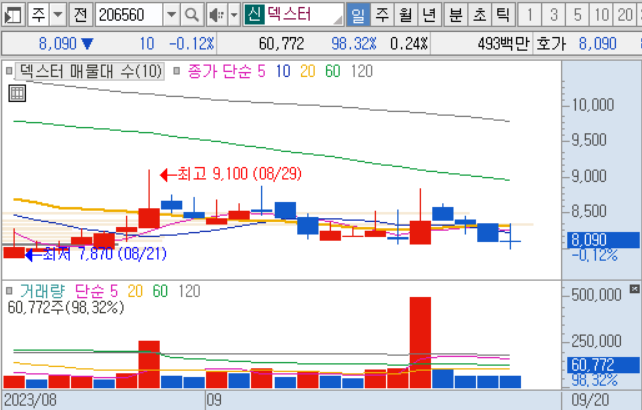The height and width of the screenshot is (410, 642).
Task: Select interval button 10
Action: coord(601,15)
